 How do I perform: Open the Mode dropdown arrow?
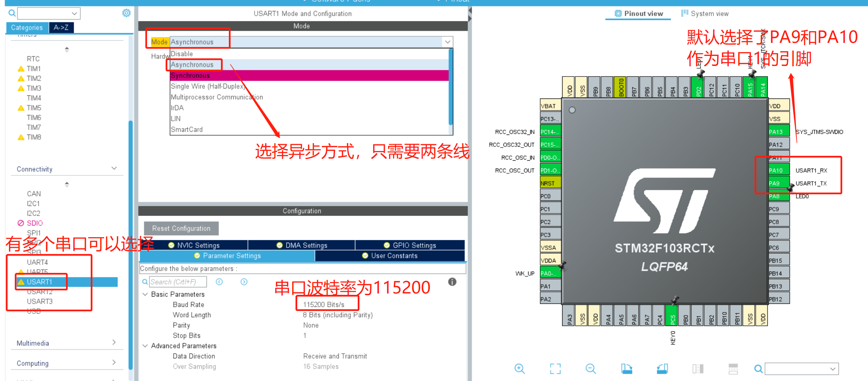tap(447, 42)
